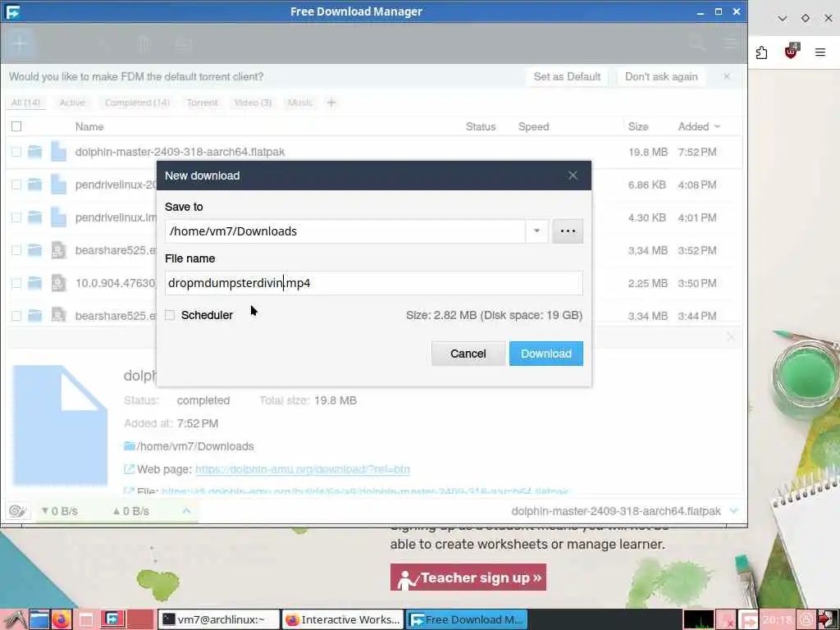
Task: Switch to Interactive Worksheets Firefox taskbar window
Action: pyautogui.click(x=343, y=619)
